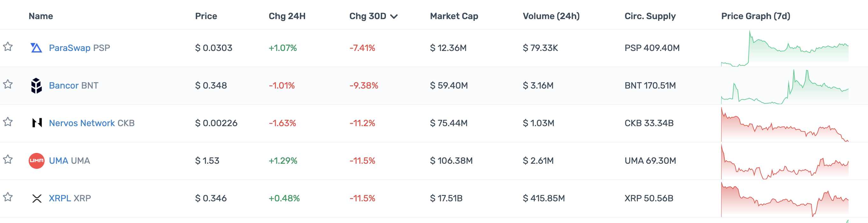This screenshot has height=223, width=868.
Task: Click the ParaSwap triangle logo icon
Action: (36, 48)
